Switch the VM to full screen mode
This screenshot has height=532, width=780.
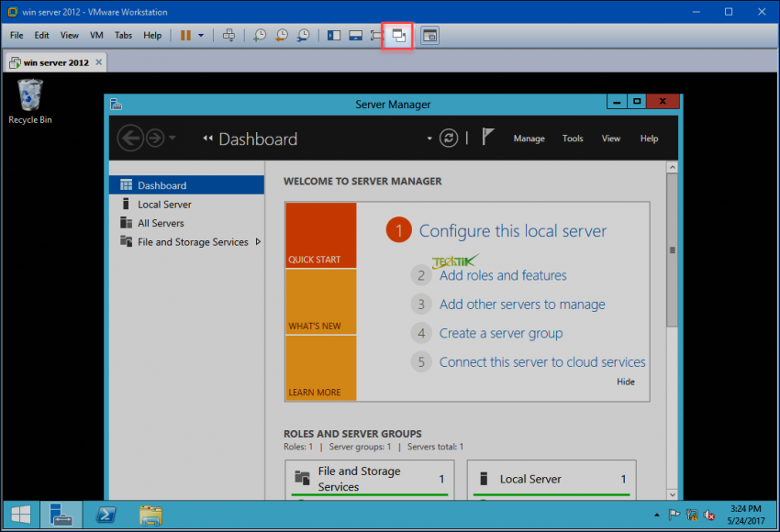376,35
